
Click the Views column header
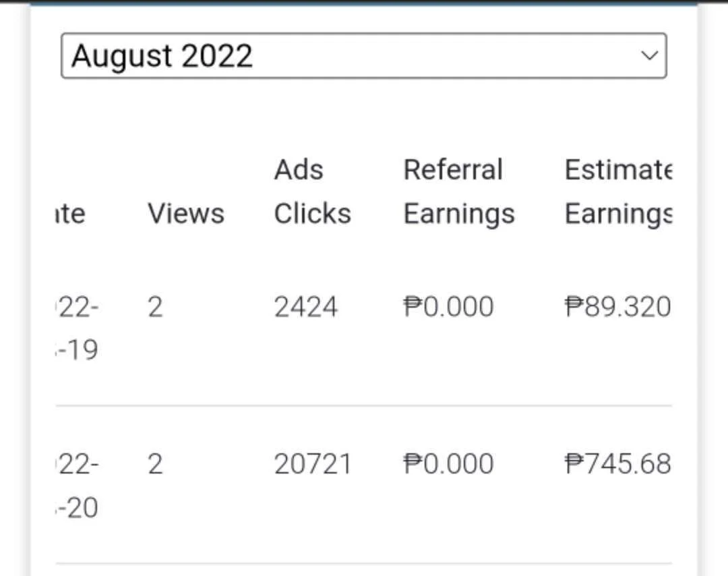[x=186, y=214]
